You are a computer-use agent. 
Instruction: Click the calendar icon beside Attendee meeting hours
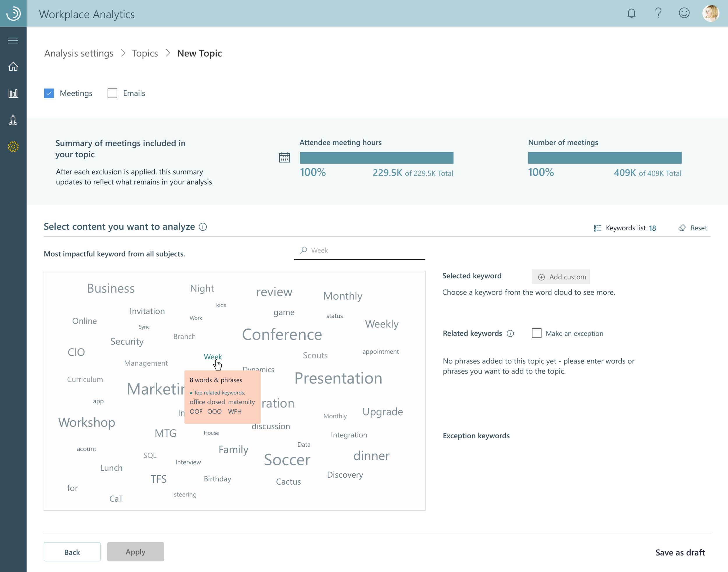coord(284,157)
